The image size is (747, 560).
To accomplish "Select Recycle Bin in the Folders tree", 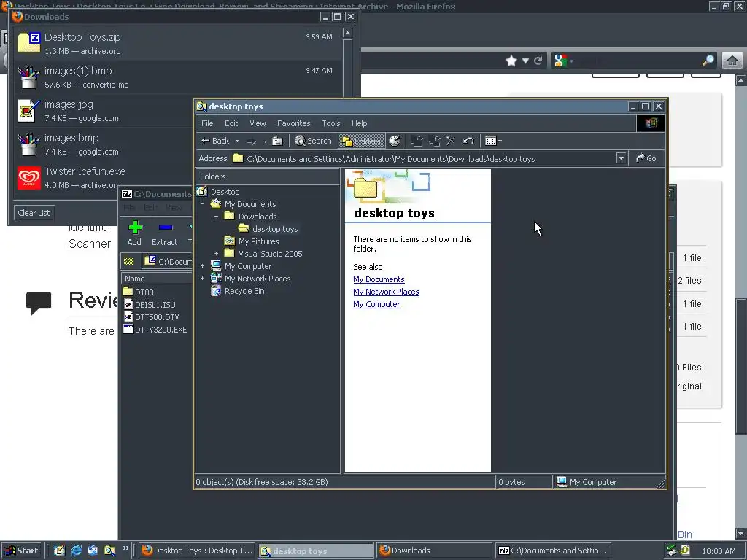I will [x=244, y=291].
